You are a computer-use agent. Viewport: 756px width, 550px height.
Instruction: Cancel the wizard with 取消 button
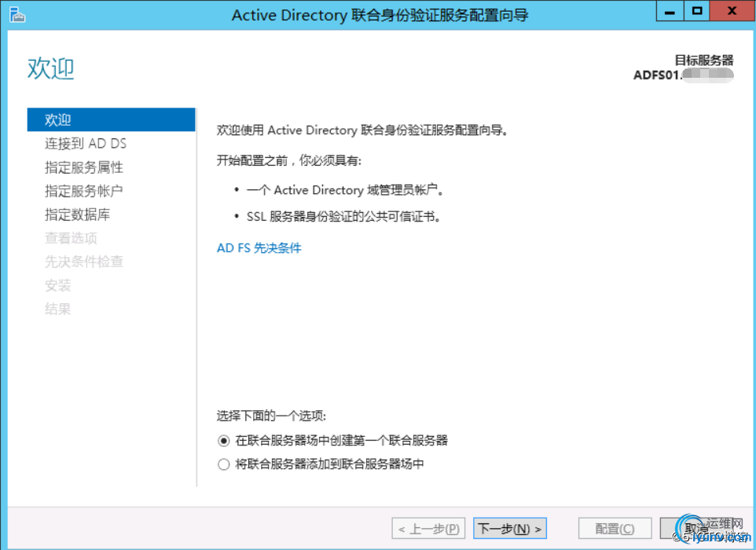[696, 528]
